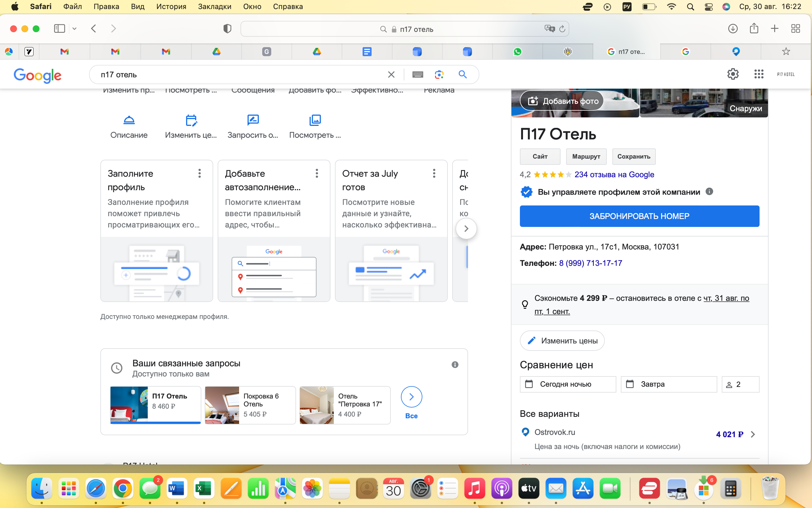The width and height of the screenshot is (812, 508).
Task: Show Safari downloads
Action: (x=733, y=29)
